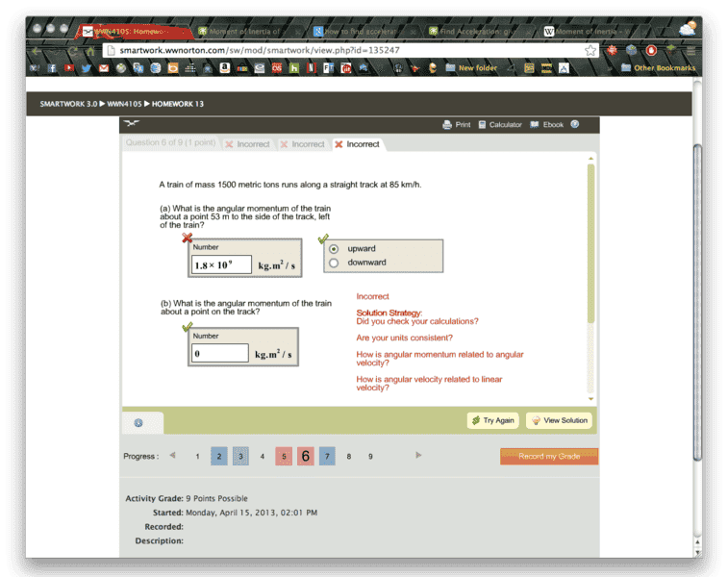
Task: Go to next question with right arrow
Action: (x=418, y=456)
